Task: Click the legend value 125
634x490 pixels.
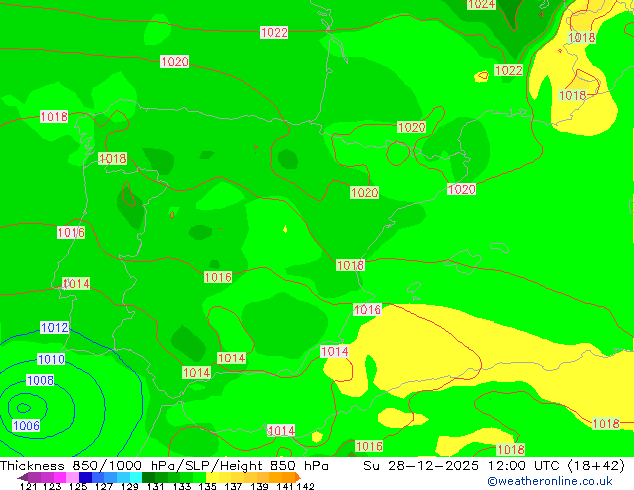Action: (x=78, y=486)
